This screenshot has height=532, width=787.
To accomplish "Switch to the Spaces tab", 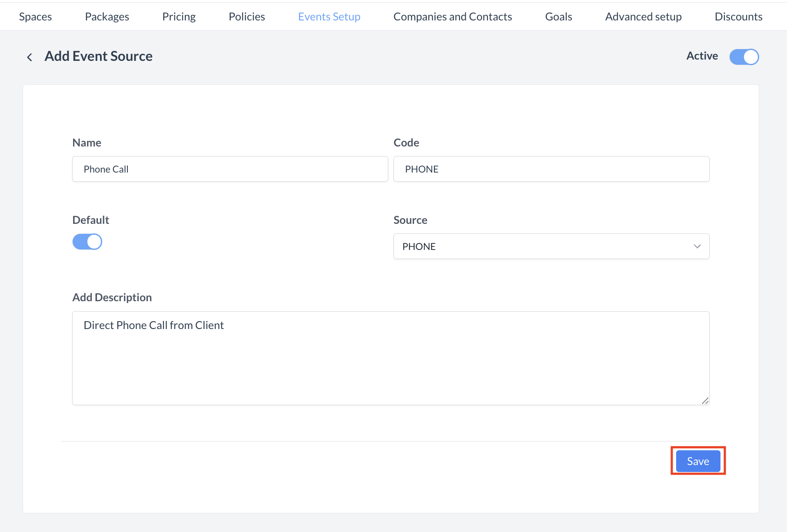I will coord(36,17).
